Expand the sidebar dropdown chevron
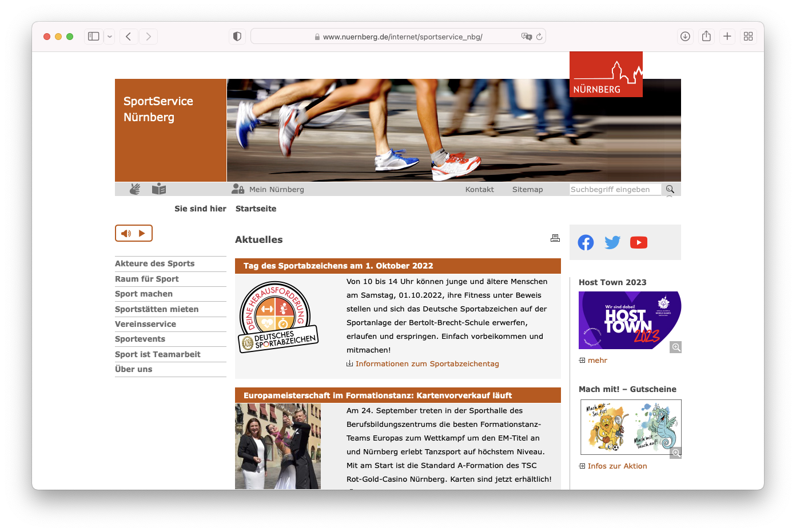This screenshot has height=532, width=796. click(x=109, y=37)
